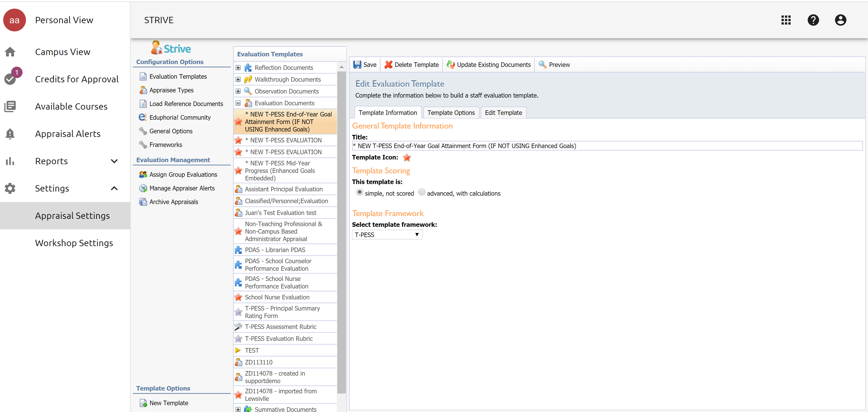This screenshot has width=868, height=412.
Task: Click the Save button label
Action: [370, 65]
